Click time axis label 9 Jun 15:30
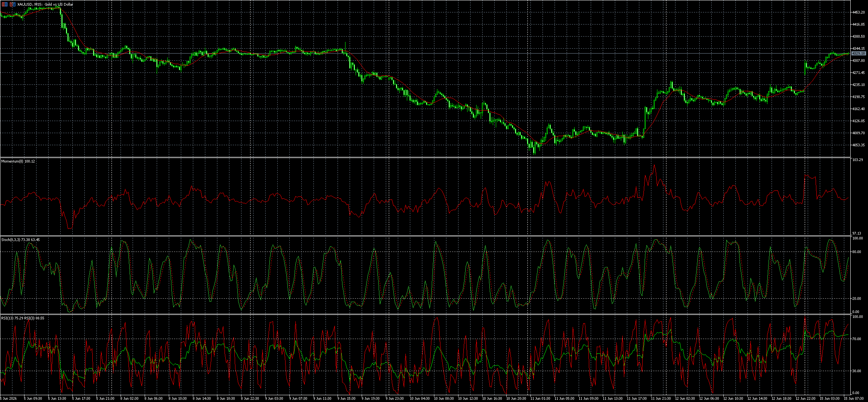The height and width of the screenshot is (402, 868). pyautogui.click(x=347, y=398)
